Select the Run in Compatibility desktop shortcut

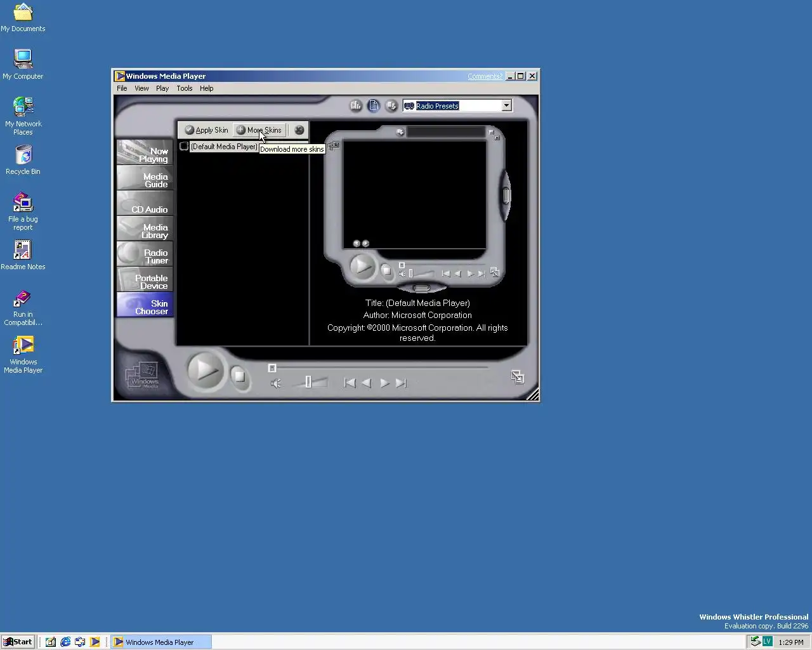(23, 308)
